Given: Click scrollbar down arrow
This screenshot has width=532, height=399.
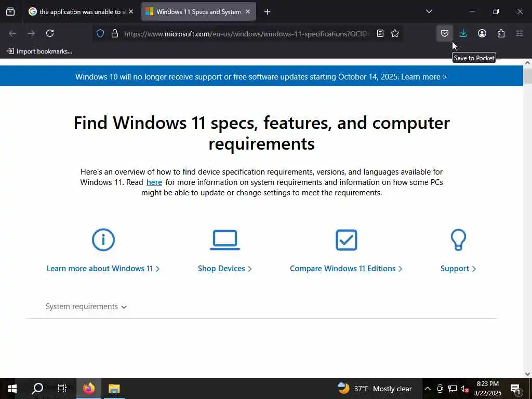Looking at the screenshot, I should tap(528, 374).
